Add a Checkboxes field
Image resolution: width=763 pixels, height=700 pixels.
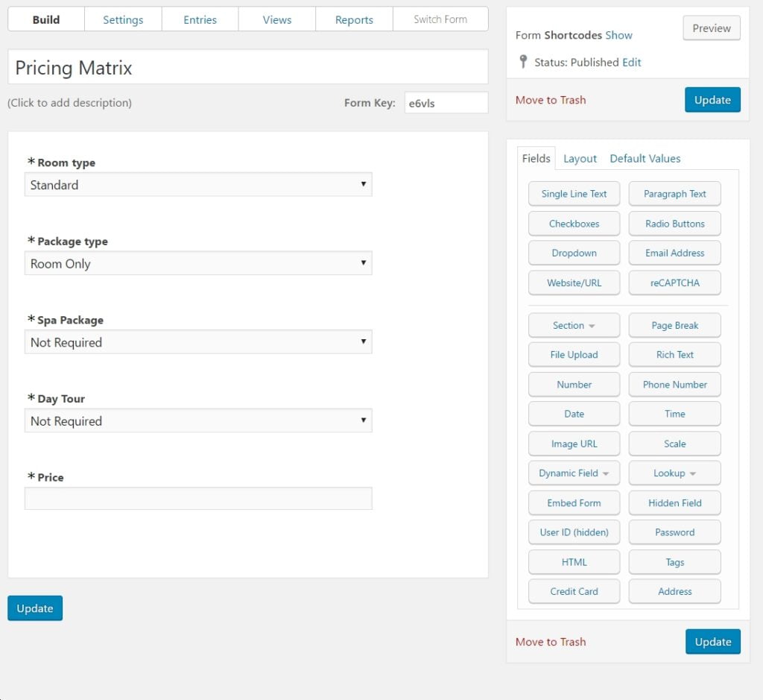click(574, 224)
